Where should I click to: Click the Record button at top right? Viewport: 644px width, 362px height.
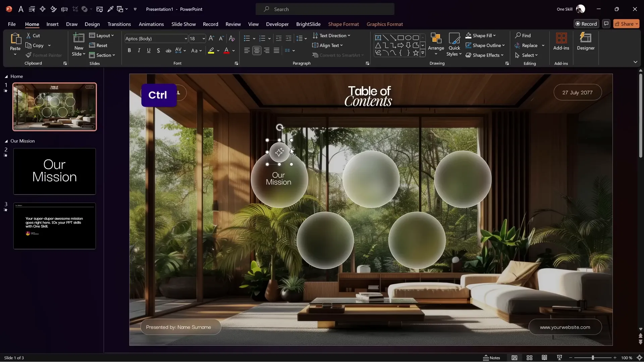pyautogui.click(x=586, y=24)
